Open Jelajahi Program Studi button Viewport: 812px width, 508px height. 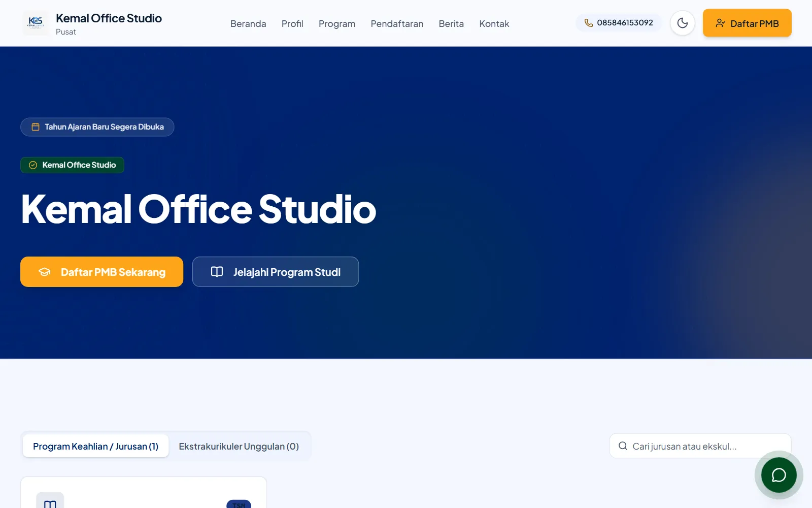276,272
